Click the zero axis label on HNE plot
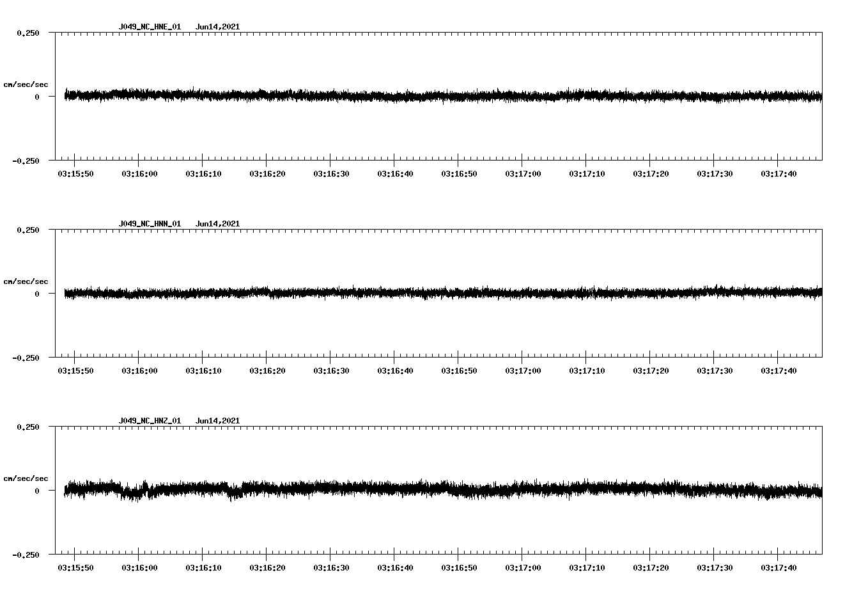Screen dimensions: 868x591 37,97
